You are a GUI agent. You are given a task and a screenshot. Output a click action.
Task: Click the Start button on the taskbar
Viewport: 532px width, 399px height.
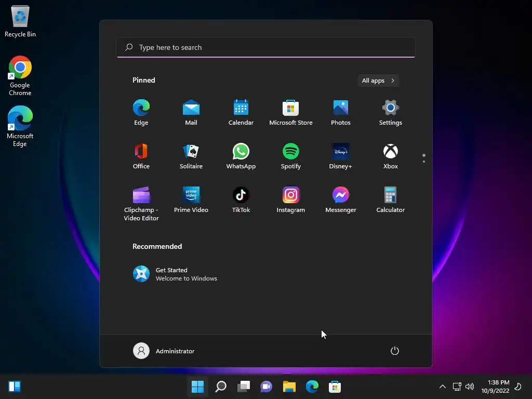(x=197, y=387)
